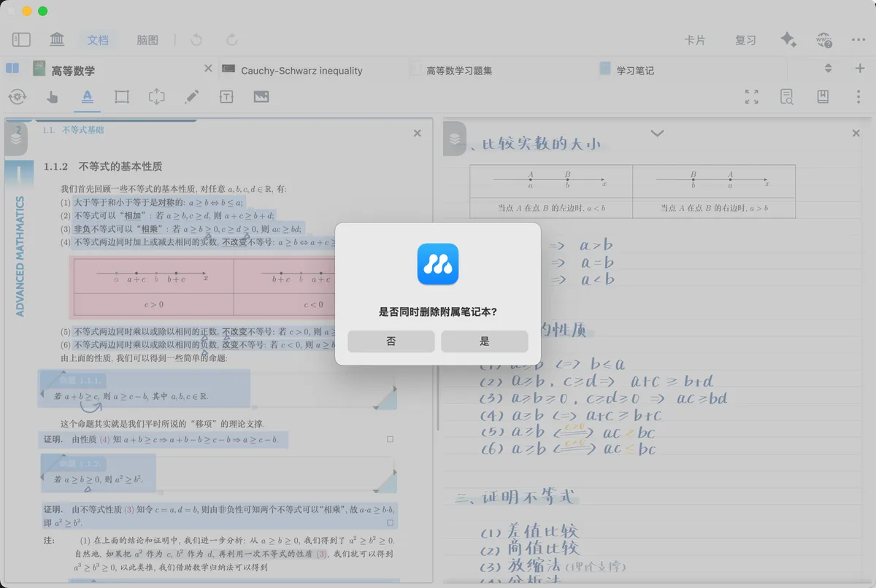Switch to 高等数学习题集 tab
The width and height of the screenshot is (876, 588).
pos(459,71)
